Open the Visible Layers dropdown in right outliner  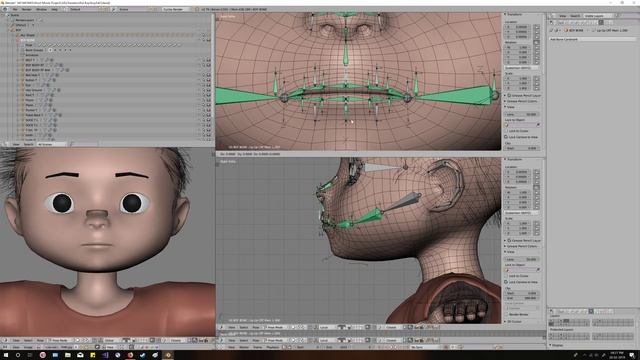599,16
